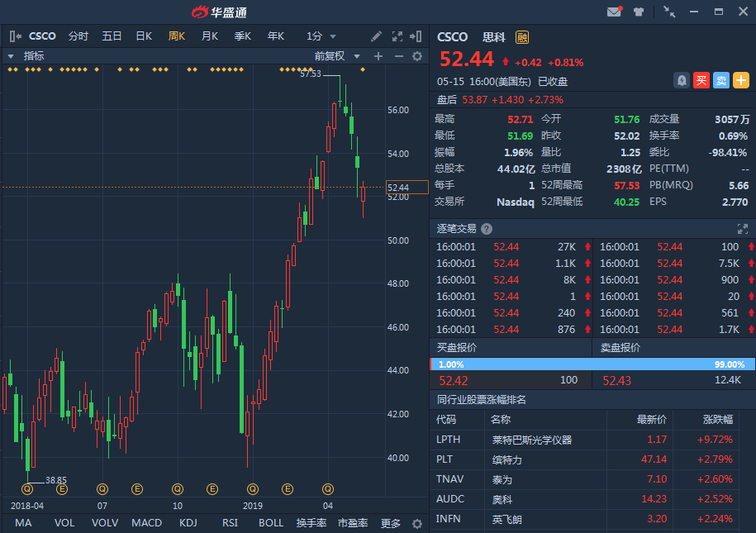Click the blue 卖 sell button
The image size is (756, 533).
point(721,80)
